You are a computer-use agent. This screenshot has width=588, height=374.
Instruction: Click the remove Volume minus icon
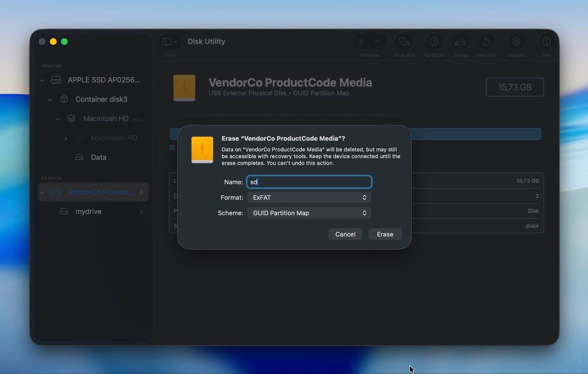click(377, 42)
